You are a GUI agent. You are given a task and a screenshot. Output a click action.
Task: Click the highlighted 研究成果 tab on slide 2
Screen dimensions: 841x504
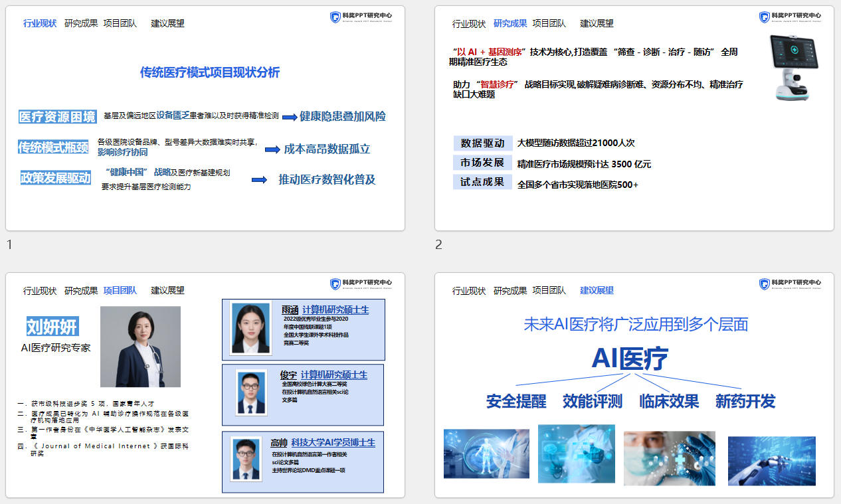coord(510,23)
